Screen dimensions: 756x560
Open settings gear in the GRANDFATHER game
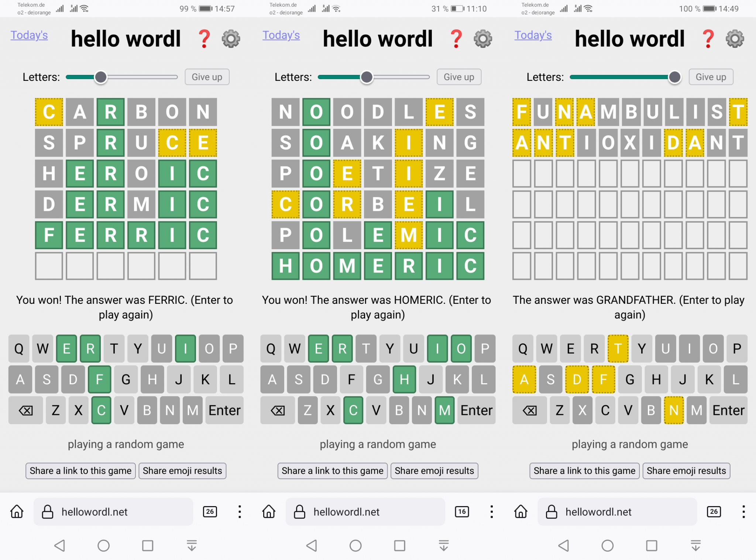point(735,39)
